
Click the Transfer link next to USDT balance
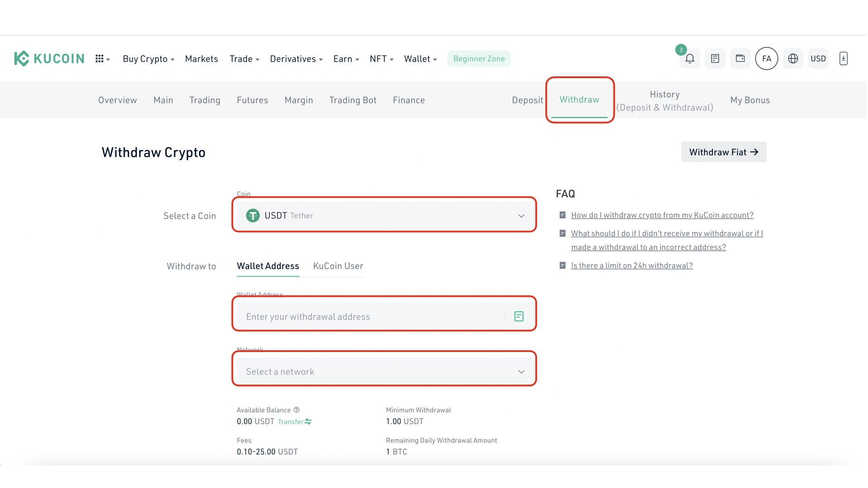294,421
